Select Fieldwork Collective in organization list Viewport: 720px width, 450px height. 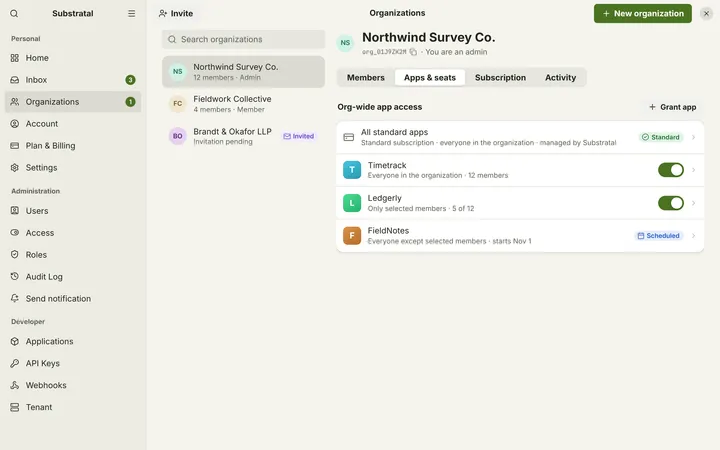tap(243, 104)
